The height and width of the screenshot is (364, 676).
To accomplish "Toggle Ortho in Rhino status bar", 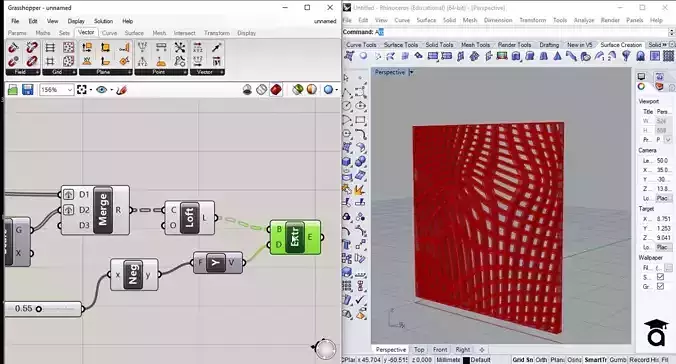I will [x=541, y=360].
